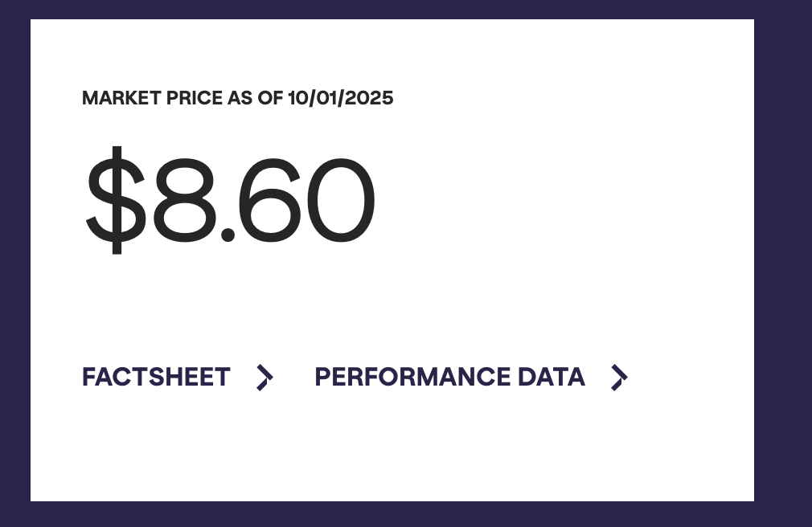Viewport: 812px width, 527px height.
Task: Click the decimal point in the price
Action: (228, 235)
